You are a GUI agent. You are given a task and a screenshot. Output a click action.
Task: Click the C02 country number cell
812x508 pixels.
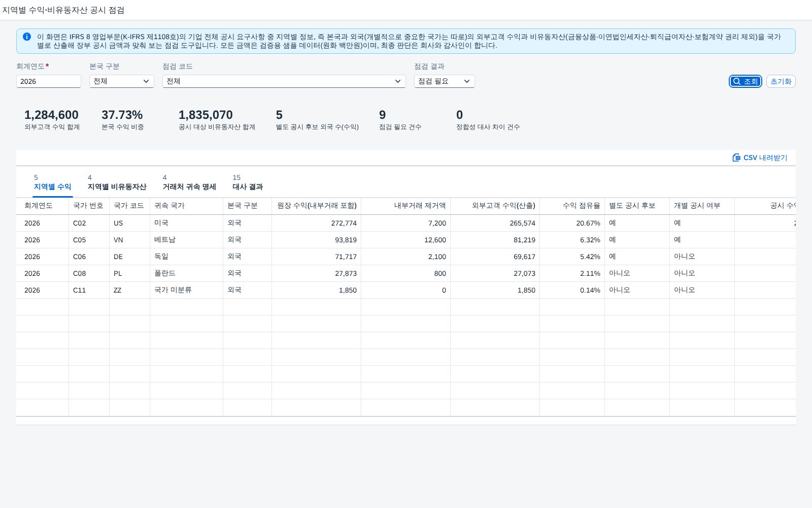point(89,223)
